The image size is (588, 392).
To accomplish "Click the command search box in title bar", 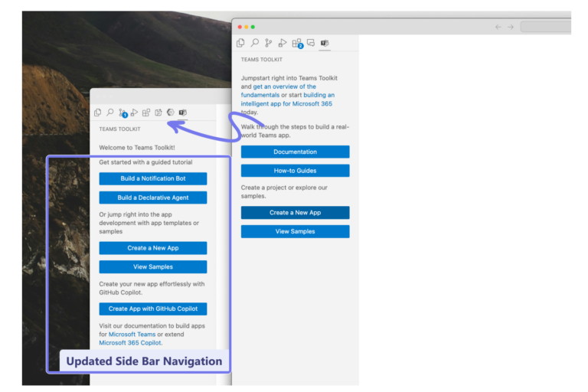I will click(x=546, y=27).
